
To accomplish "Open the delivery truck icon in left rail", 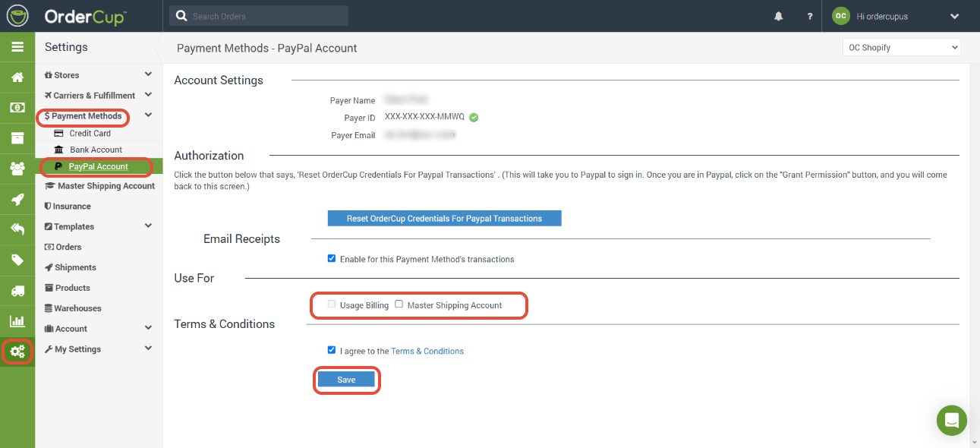I will click(17, 291).
